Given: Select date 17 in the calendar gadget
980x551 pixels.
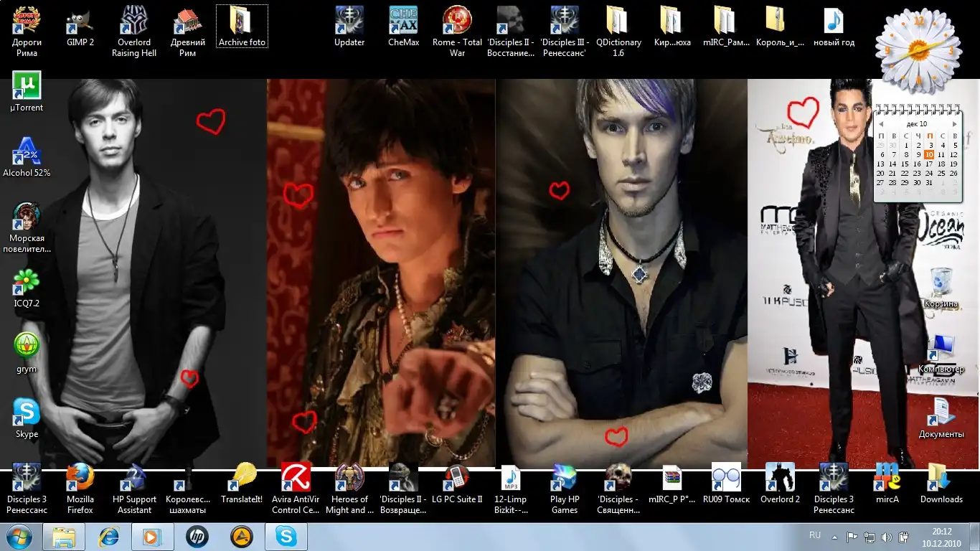Looking at the screenshot, I should [929, 164].
